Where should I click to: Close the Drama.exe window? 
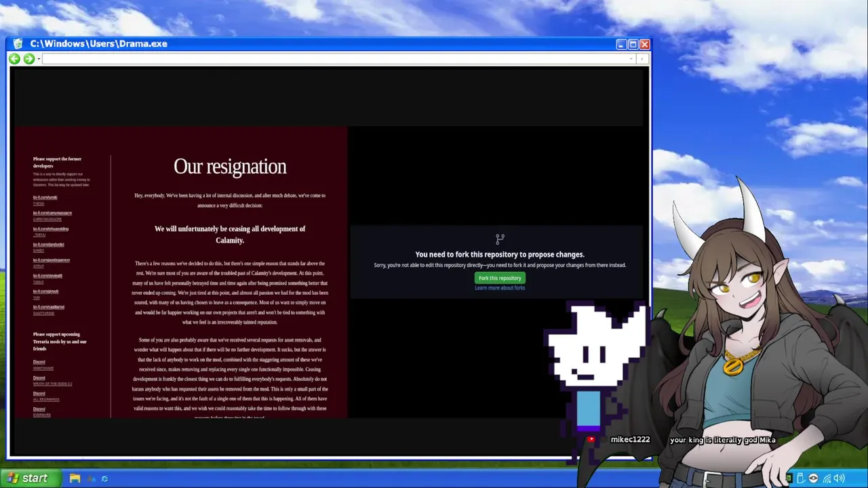(x=644, y=44)
